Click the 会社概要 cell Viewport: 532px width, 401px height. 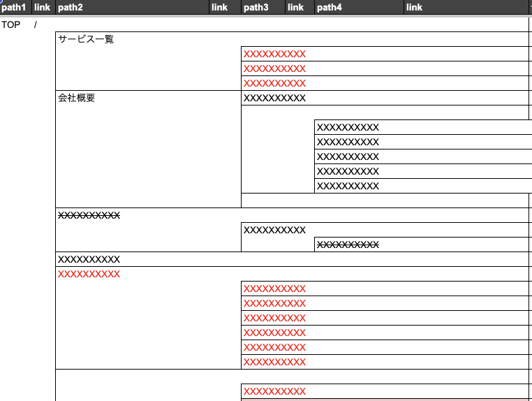pos(76,98)
